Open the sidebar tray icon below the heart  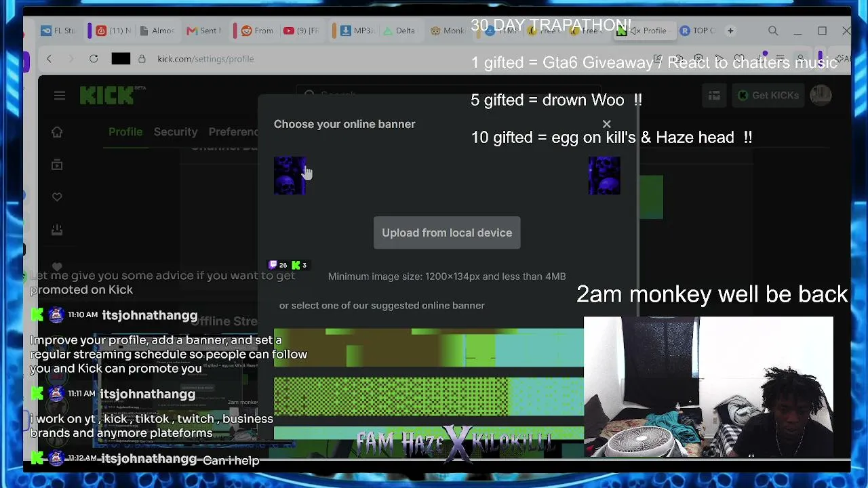[x=57, y=230]
